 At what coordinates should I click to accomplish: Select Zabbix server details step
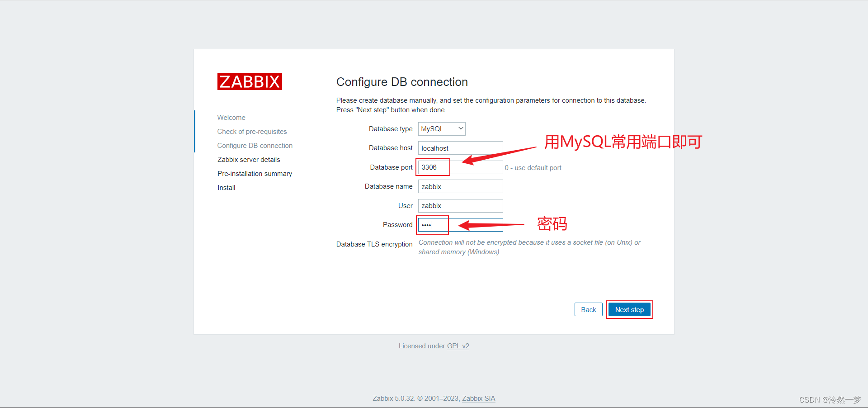[x=249, y=160]
